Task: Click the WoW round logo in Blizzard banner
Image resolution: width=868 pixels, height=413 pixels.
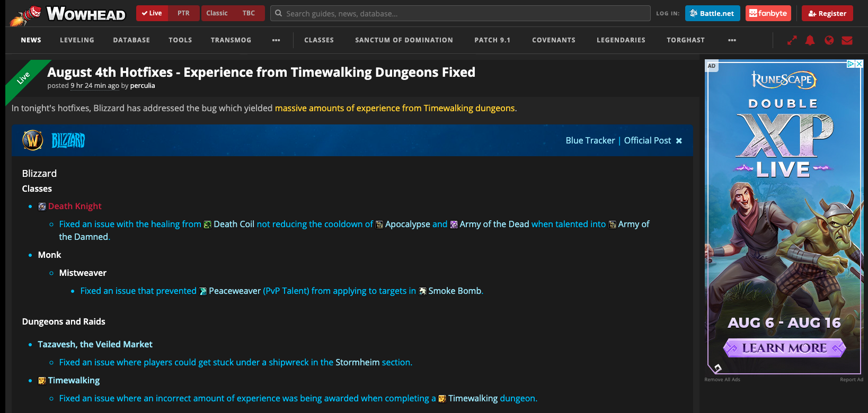Action: pos(33,140)
